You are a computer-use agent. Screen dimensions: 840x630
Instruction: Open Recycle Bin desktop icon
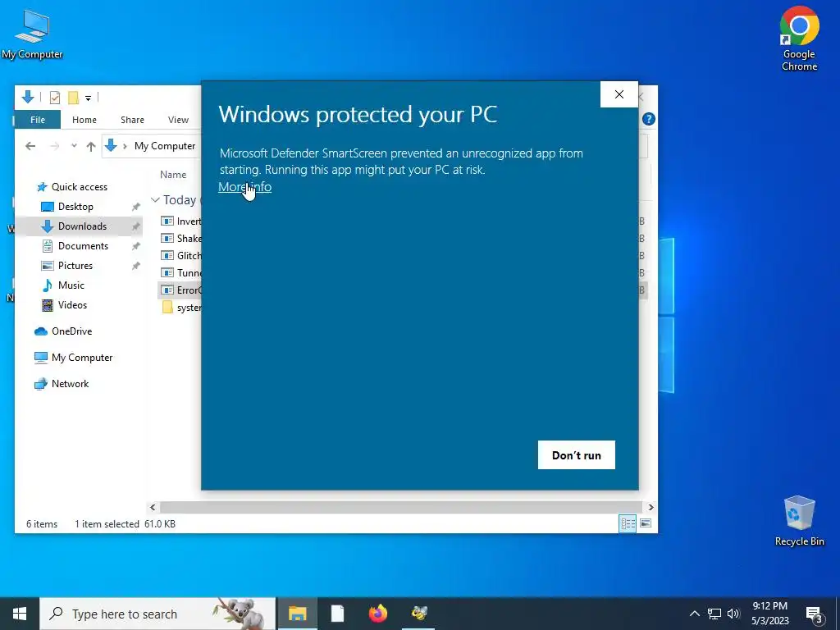[799, 521]
